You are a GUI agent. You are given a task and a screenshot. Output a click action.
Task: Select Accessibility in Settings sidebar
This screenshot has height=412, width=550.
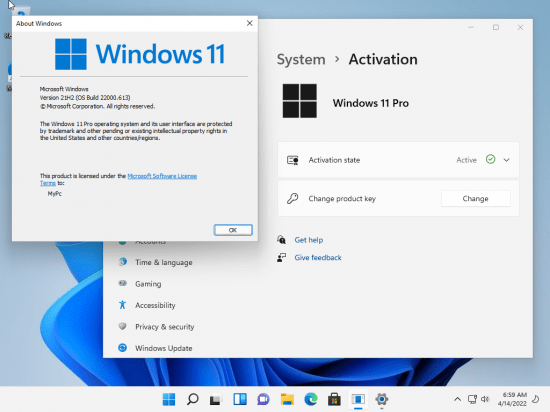tap(155, 305)
